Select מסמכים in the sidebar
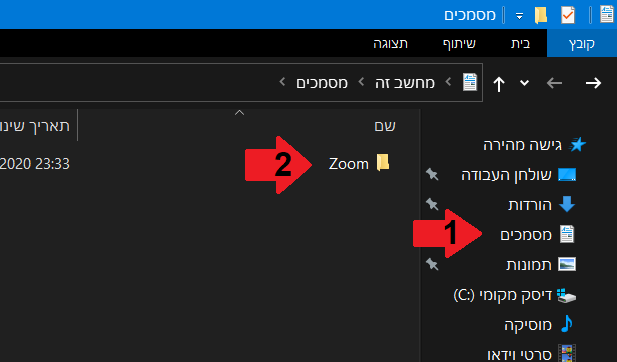Image resolution: width=617 pixels, height=362 pixels. point(537,235)
